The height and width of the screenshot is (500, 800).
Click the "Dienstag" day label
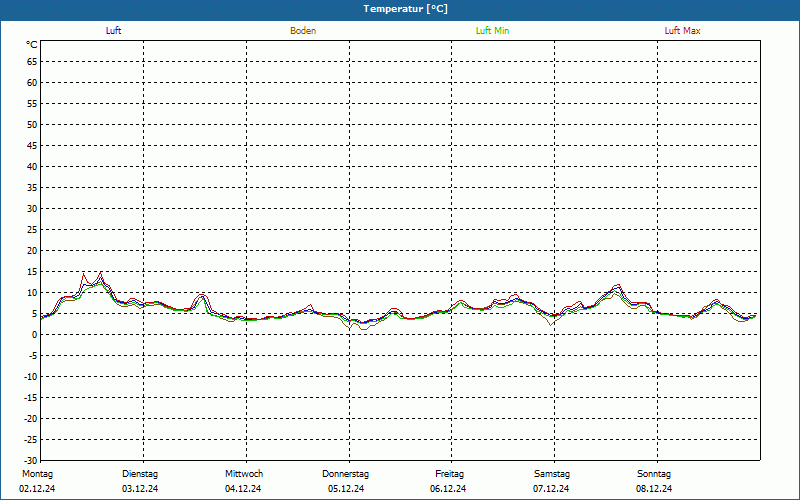140,474
